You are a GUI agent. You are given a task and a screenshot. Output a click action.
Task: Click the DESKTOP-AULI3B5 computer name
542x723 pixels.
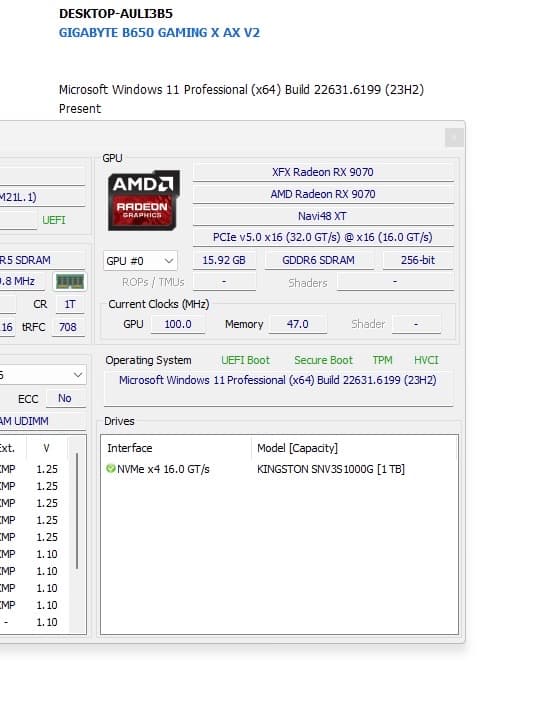(116, 13)
